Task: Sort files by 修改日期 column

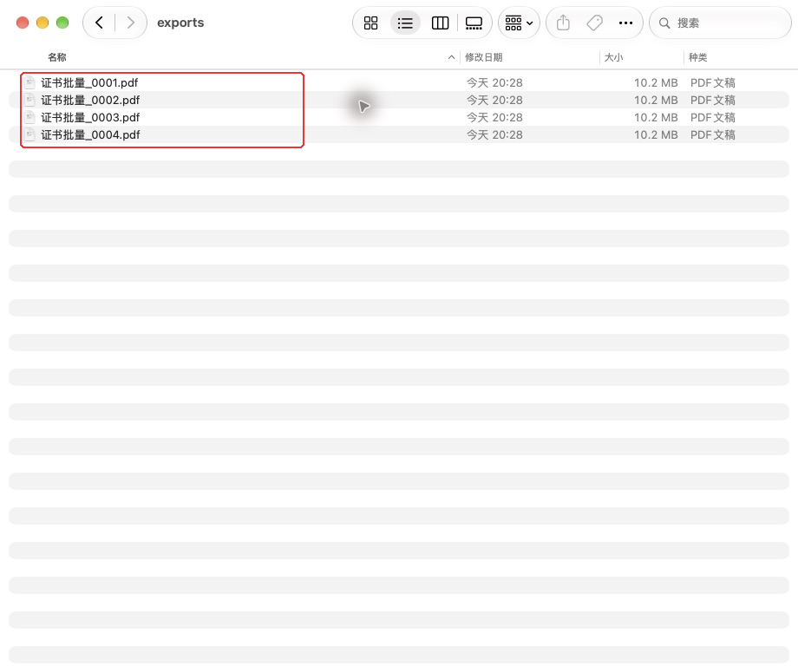Action: click(483, 57)
